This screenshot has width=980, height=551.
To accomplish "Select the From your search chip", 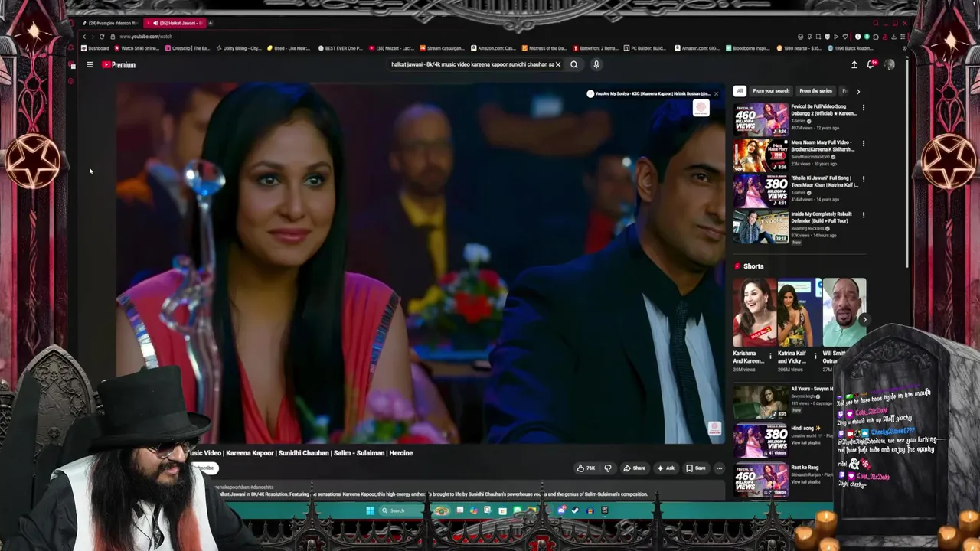I will 771,91.
